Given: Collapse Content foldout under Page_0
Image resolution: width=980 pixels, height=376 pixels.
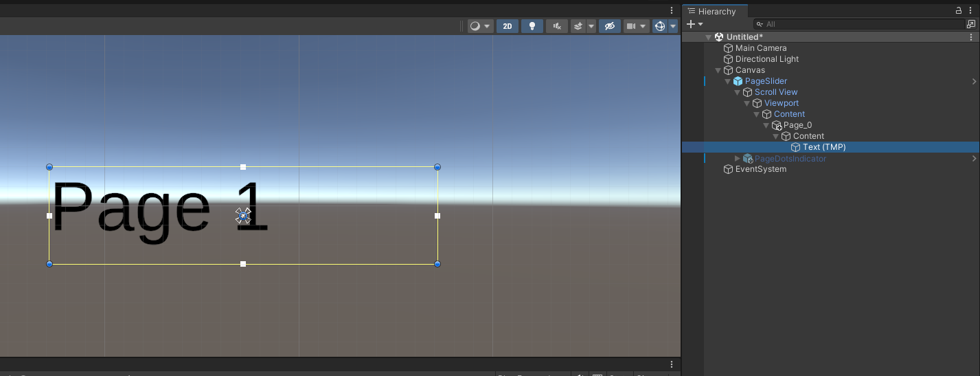Looking at the screenshot, I should [x=776, y=136].
